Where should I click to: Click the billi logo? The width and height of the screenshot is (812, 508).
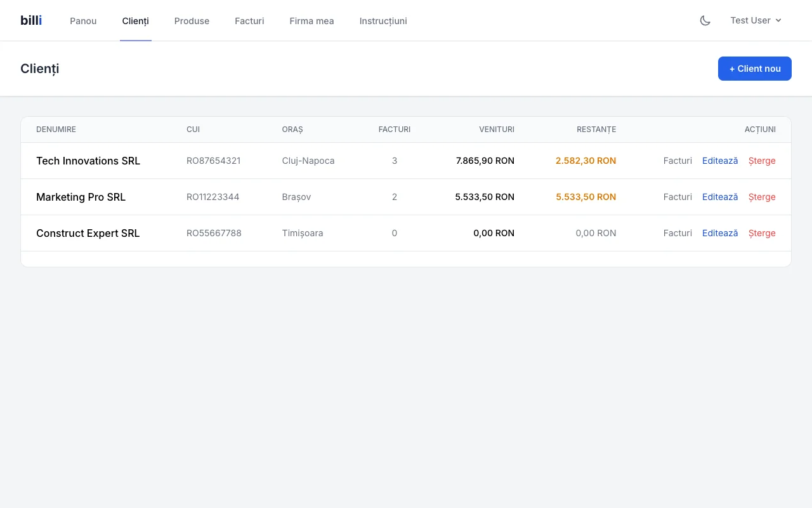click(31, 20)
